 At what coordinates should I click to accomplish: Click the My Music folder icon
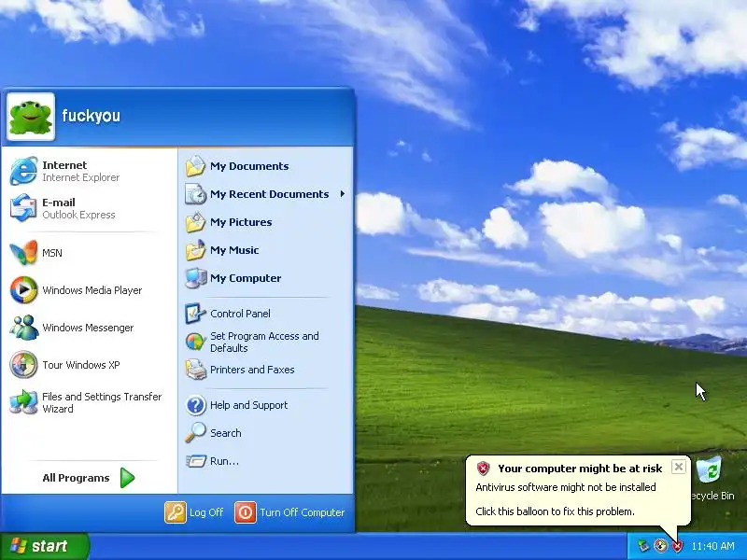195,250
